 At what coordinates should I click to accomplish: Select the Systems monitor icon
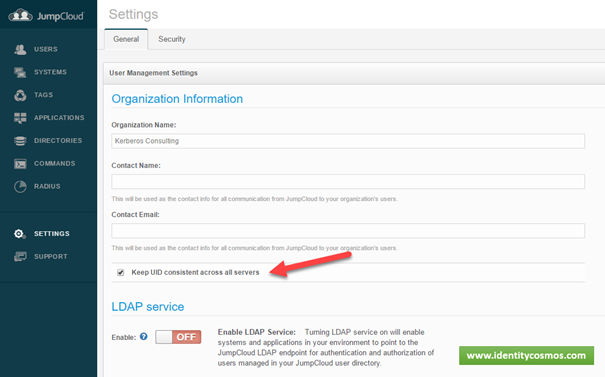click(x=20, y=72)
